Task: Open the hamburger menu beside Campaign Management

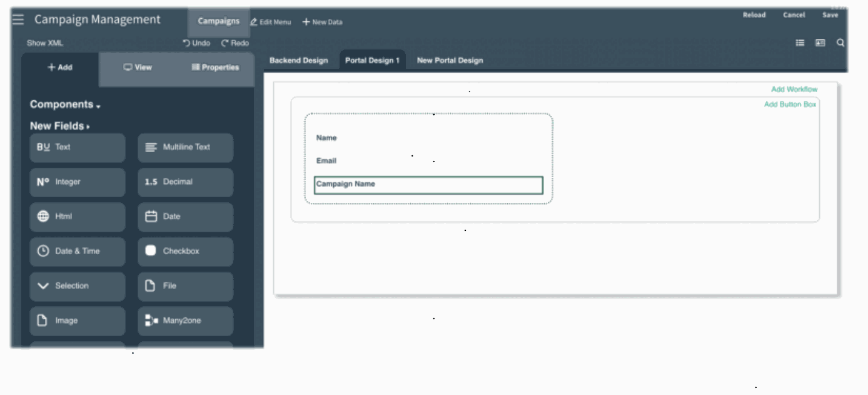Action: 19,19
